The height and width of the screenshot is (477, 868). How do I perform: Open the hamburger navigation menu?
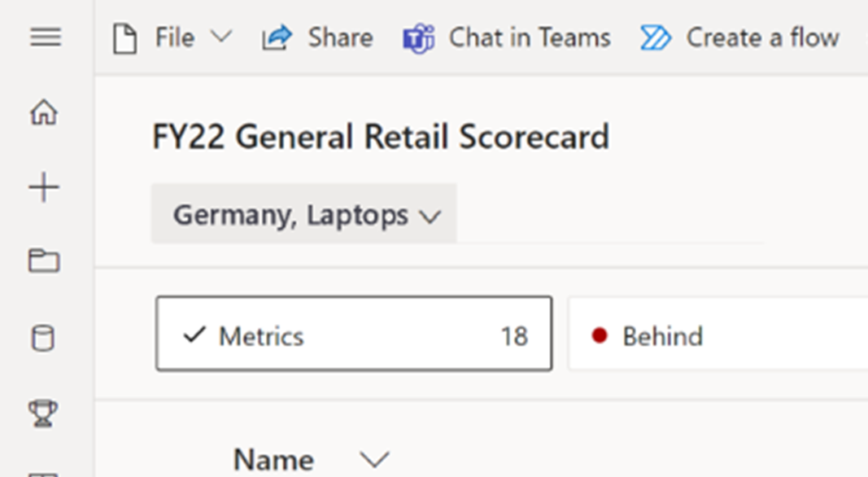coord(45,37)
